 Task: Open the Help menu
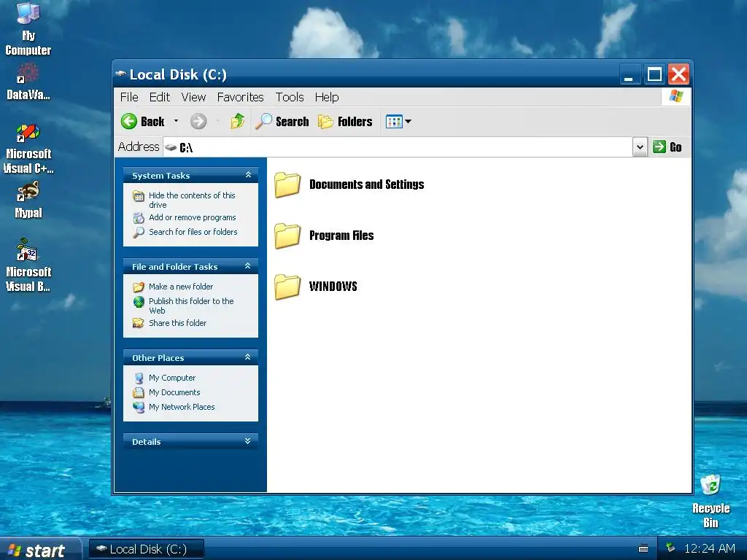pyautogui.click(x=327, y=97)
